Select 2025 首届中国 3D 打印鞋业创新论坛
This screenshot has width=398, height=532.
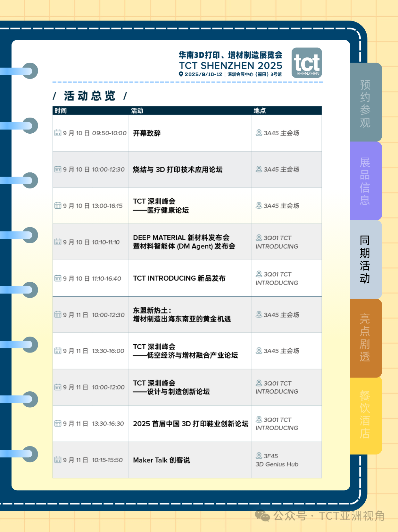(191, 424)
